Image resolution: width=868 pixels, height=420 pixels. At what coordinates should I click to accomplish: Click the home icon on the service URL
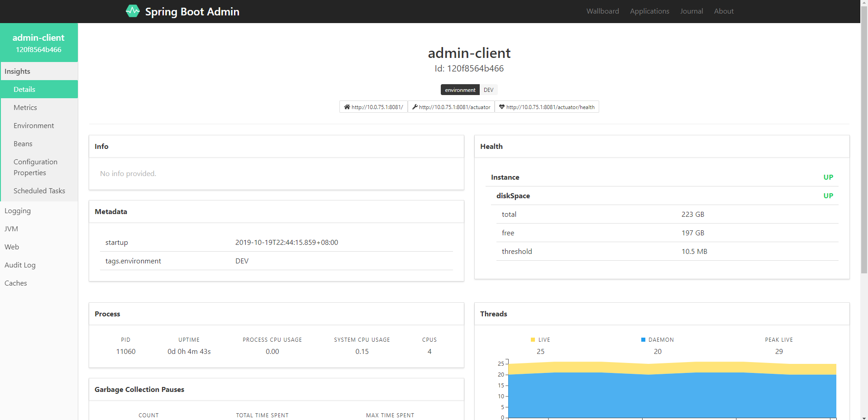click(347, 107)
